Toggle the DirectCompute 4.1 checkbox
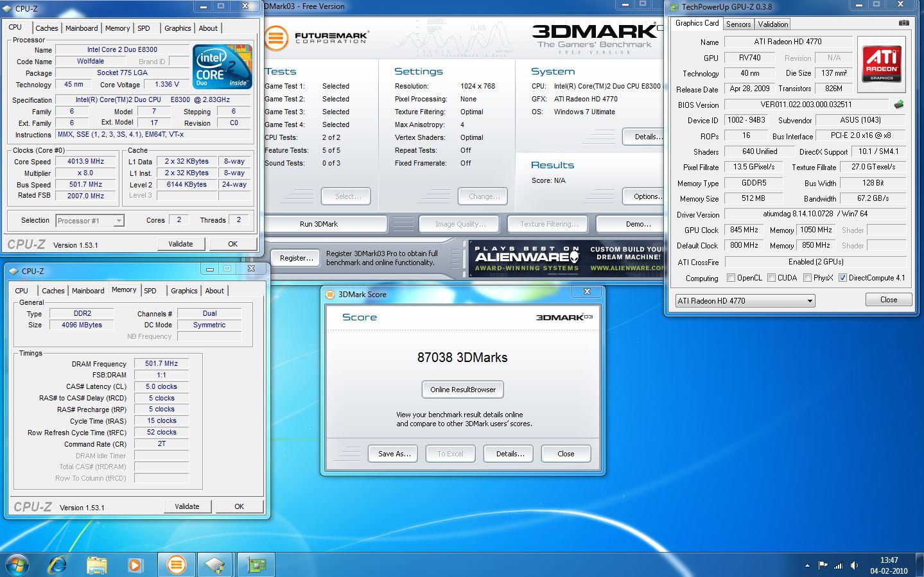The width and height of the screenshot is (924, 577). [842, 278]
